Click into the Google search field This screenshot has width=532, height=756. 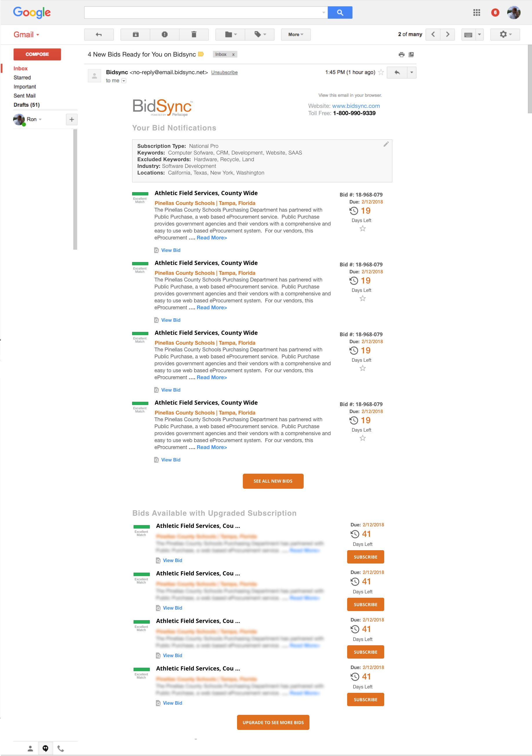click(x=204, y=13)
